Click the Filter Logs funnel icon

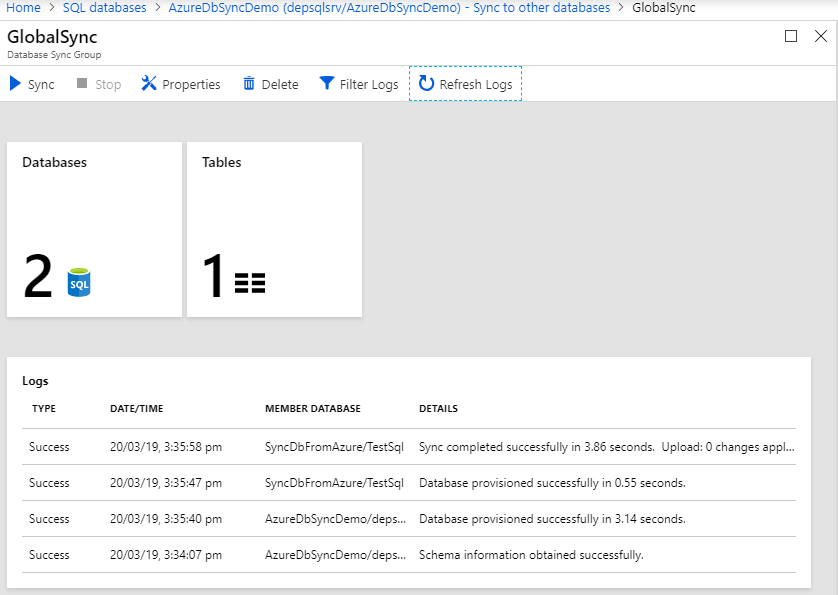(x=327, y=83)
